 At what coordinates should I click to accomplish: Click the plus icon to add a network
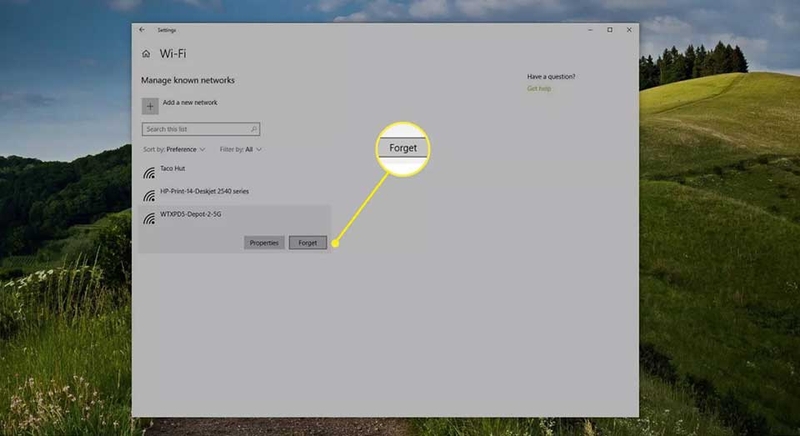[150, 106]
